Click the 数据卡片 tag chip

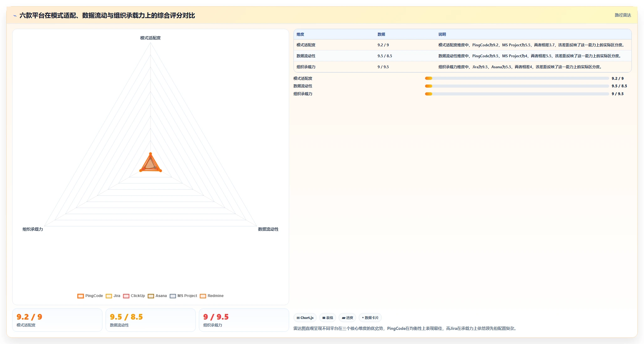(x=370, y=318)
